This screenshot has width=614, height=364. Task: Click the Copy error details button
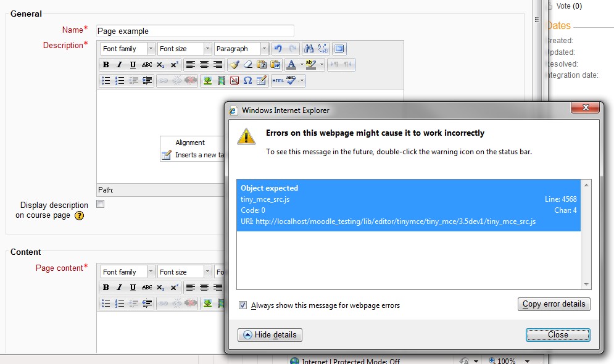[x=554, y=304]
